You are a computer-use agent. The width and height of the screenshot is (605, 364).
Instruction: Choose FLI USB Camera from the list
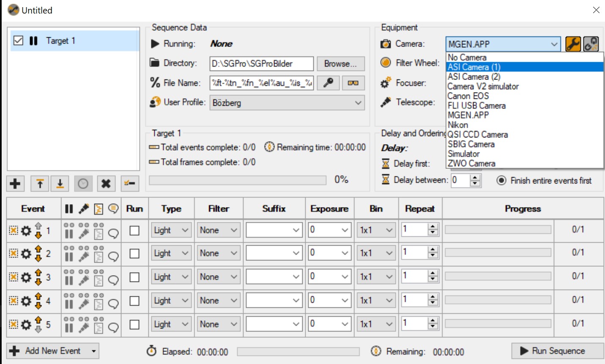[525, 106]
